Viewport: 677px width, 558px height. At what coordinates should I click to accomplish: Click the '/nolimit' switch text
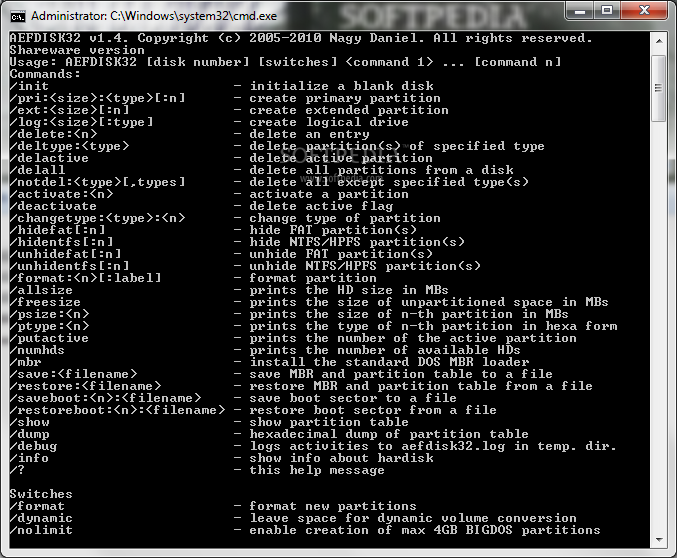(41, 530)
